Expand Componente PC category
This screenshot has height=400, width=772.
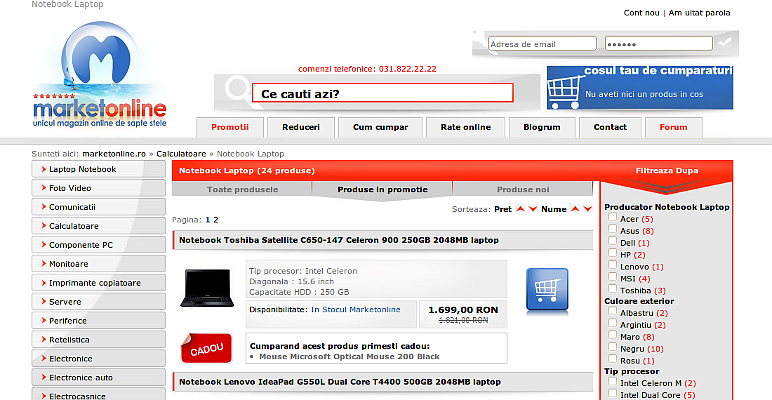[98, 245]
